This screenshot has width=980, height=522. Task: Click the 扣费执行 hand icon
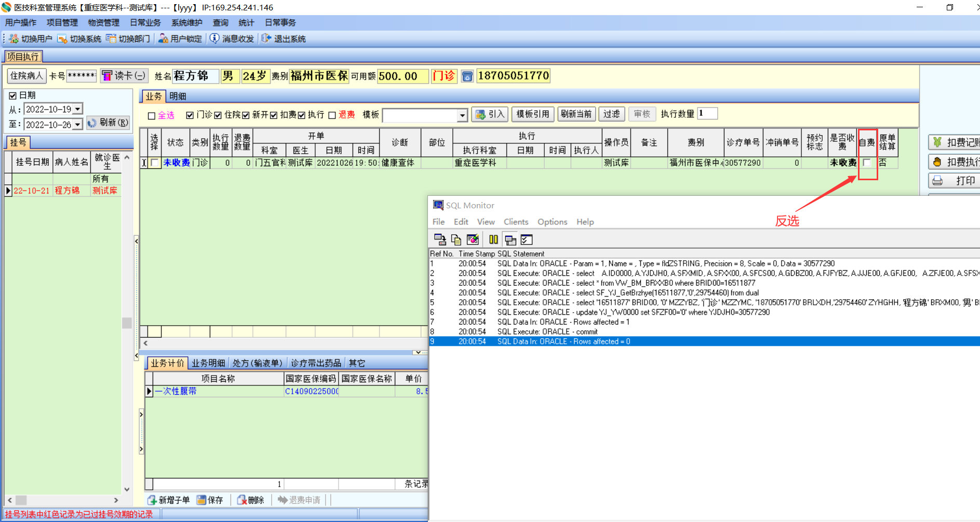pos(937,162)
